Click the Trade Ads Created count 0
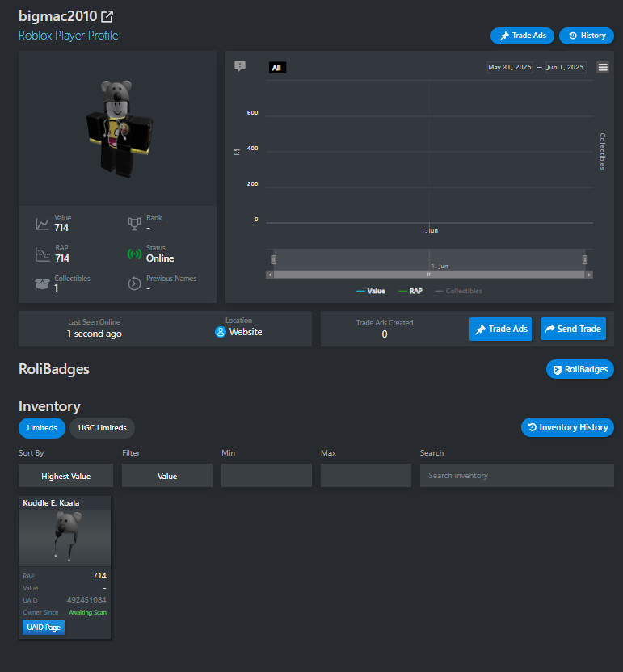The height and width of the screenshot is (672, 623). [x=385, y=334]
